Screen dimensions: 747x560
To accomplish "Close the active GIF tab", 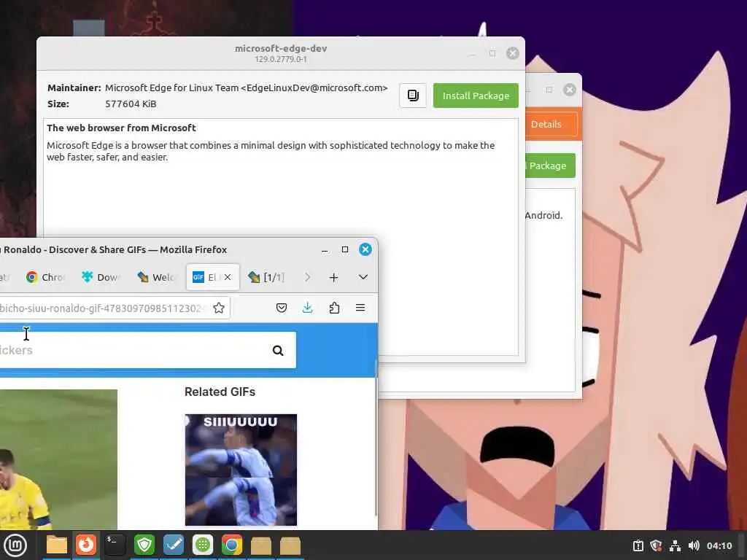I will click(x=228, y=277).
